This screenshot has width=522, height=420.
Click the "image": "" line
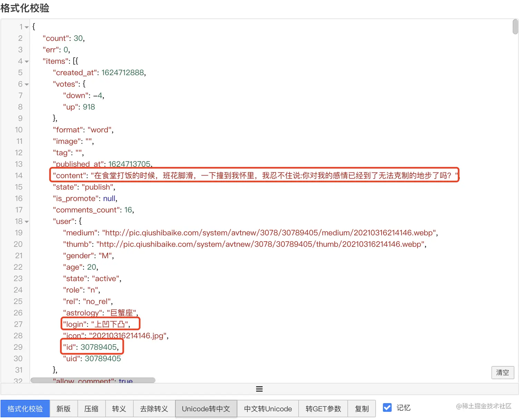pos(73,141)
